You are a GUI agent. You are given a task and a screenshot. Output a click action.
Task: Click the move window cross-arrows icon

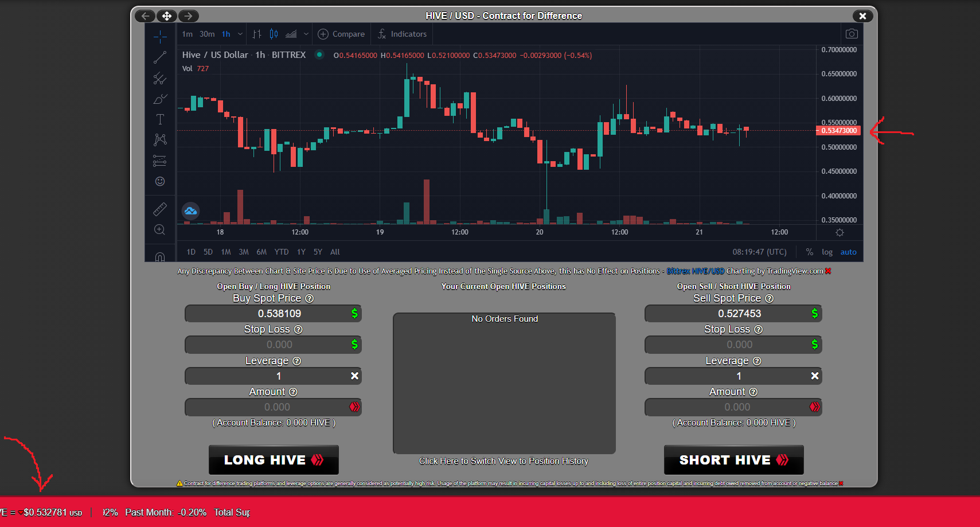point(167,16)
